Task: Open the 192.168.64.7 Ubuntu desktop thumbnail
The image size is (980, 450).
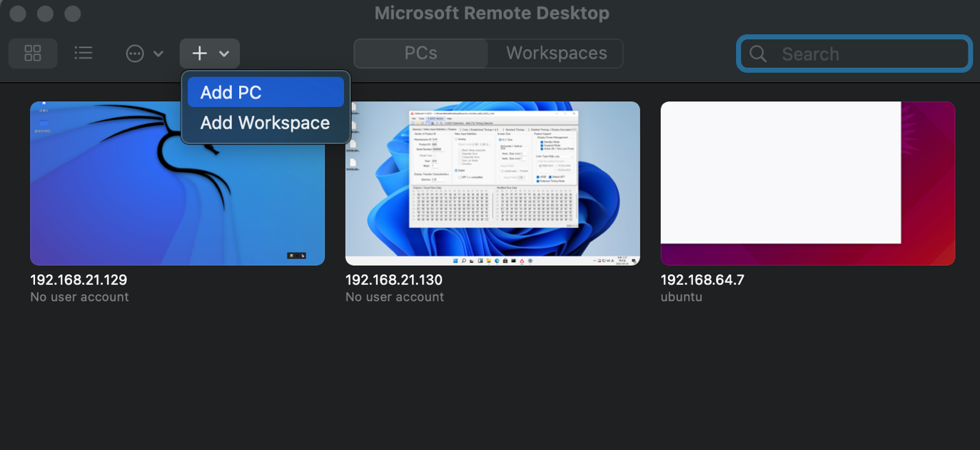Action: coord(808,184)
